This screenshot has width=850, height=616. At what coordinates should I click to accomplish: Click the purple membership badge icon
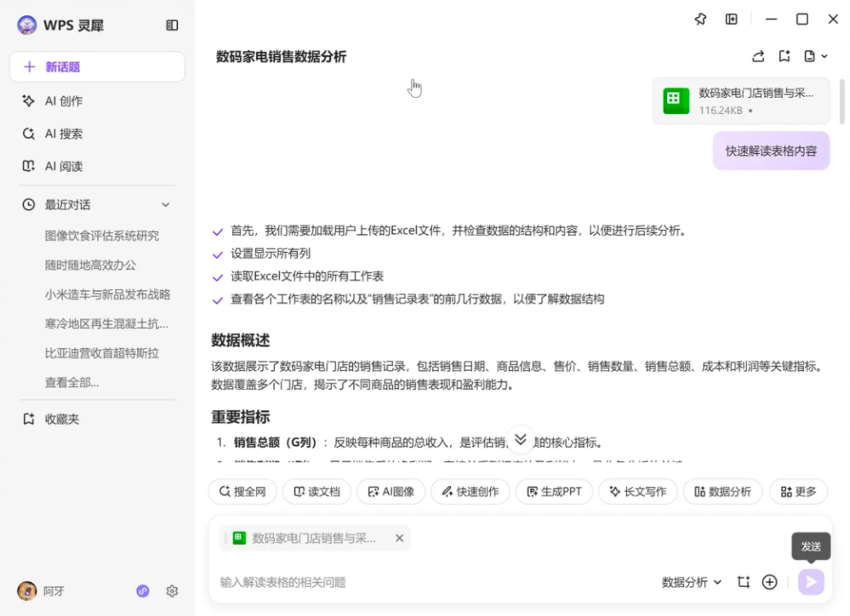(x=143, y=591)
